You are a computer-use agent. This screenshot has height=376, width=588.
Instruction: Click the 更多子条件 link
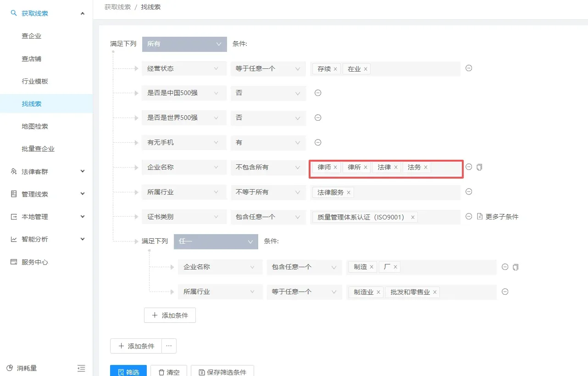pos(498,217)
